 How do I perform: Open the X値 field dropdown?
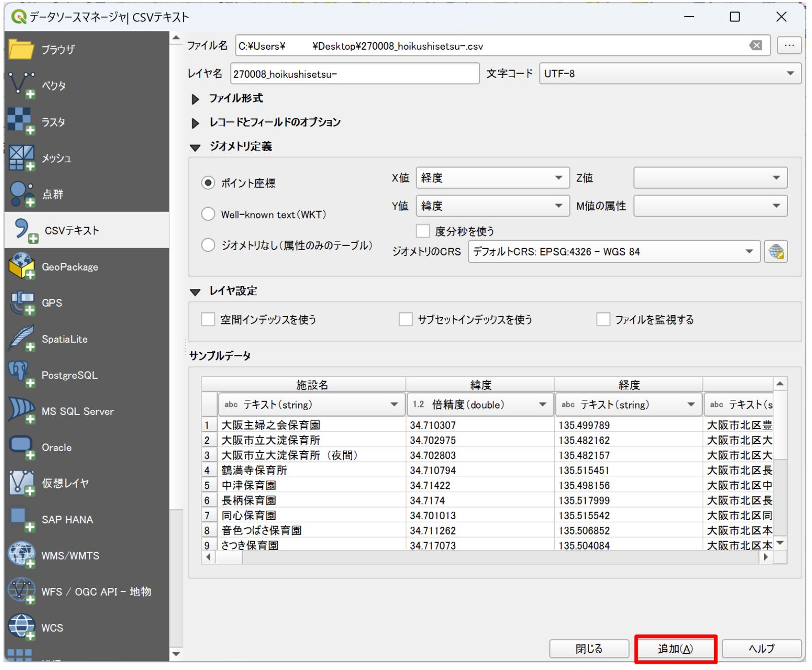tap(492, 178)
